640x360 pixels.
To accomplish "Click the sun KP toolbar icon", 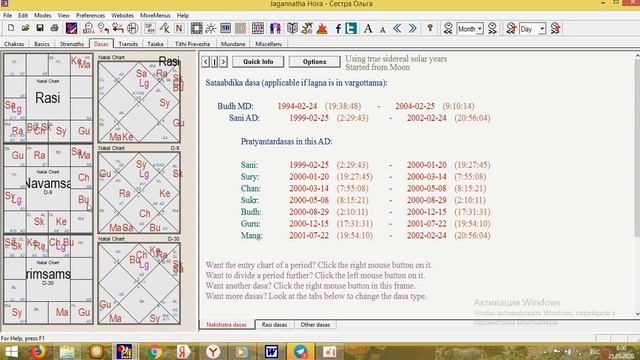I will coord(211,28).
